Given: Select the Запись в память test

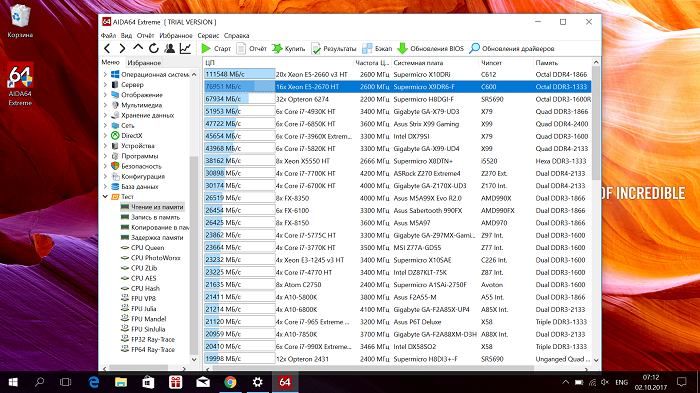Looking at the screenshot, I should [x=155, y=217].
